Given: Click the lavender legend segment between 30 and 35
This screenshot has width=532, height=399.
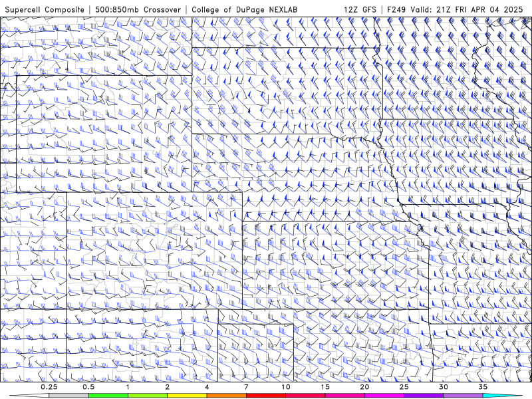Looking at the screenshot, I should (x=463, y=396).
